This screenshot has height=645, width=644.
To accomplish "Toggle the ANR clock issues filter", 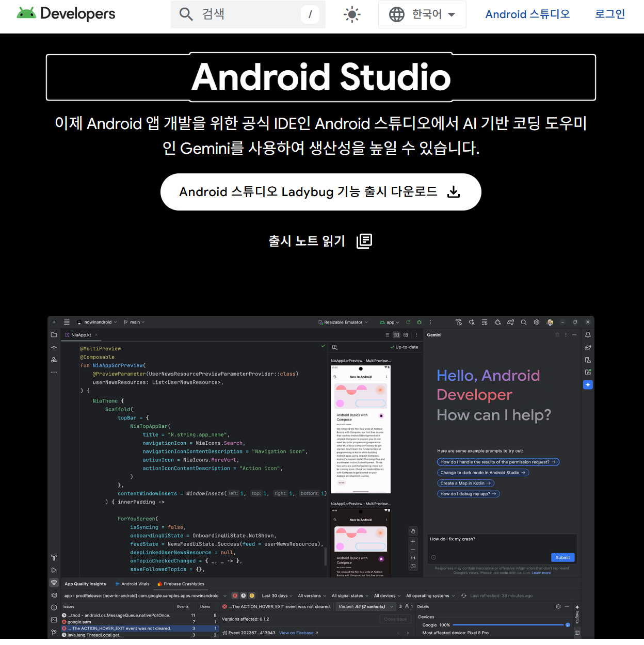I will pos(244,595).
